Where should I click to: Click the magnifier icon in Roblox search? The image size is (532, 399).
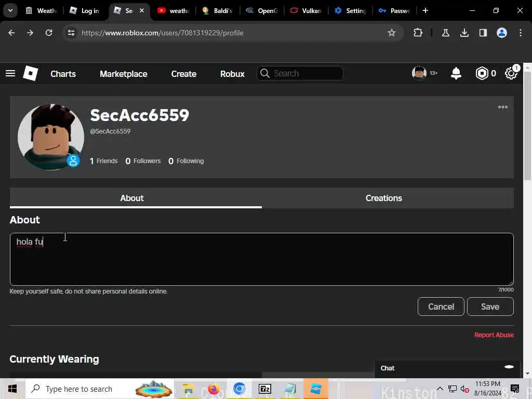(x=264, y=73)
